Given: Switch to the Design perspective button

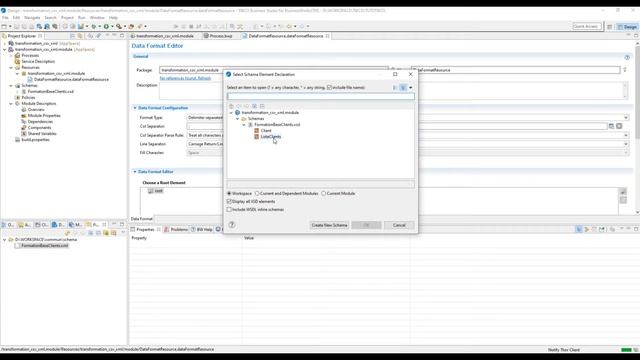Looking at the screenshot, I should [627, 27].
